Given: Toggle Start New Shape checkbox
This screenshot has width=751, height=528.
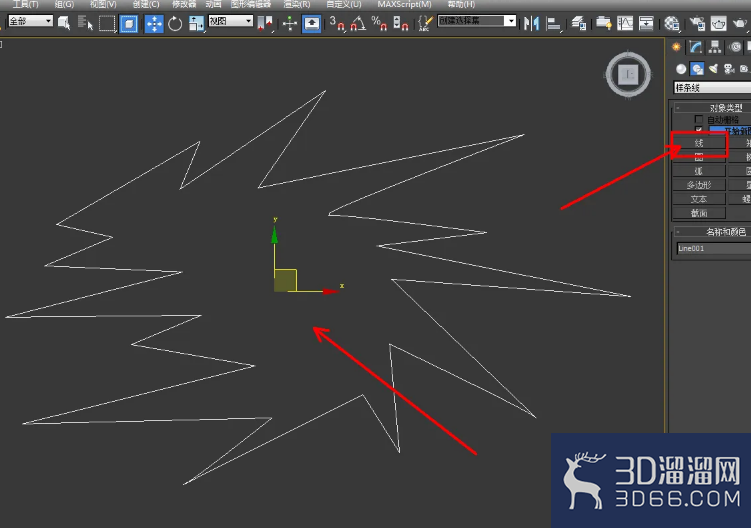Looking at the screenshot, I should coord(698,129).
